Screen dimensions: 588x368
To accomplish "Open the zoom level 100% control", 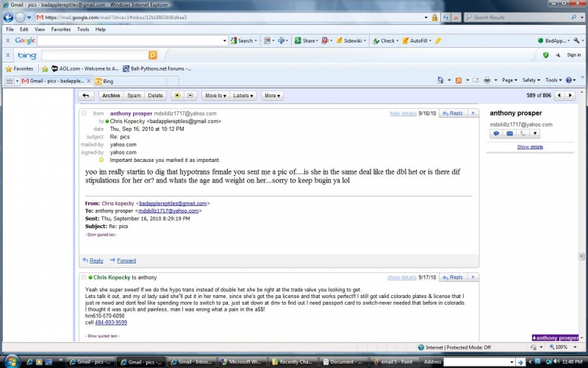I will point(562,347).
